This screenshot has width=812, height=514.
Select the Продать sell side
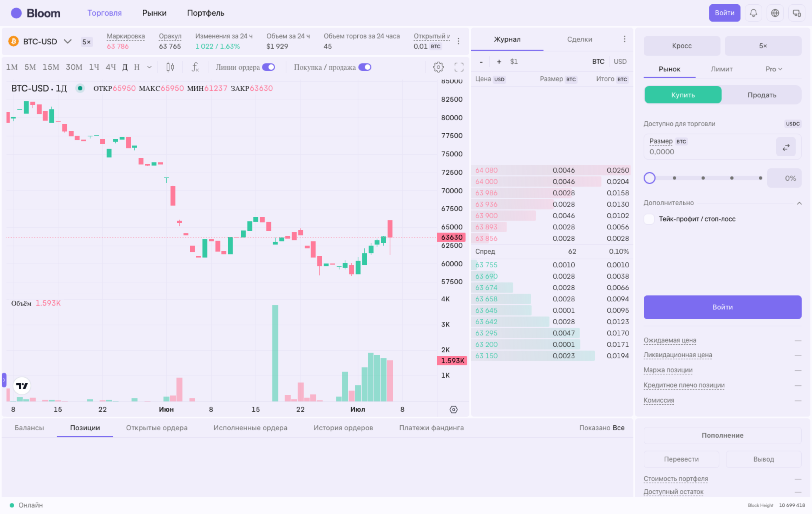click(762, 95)
